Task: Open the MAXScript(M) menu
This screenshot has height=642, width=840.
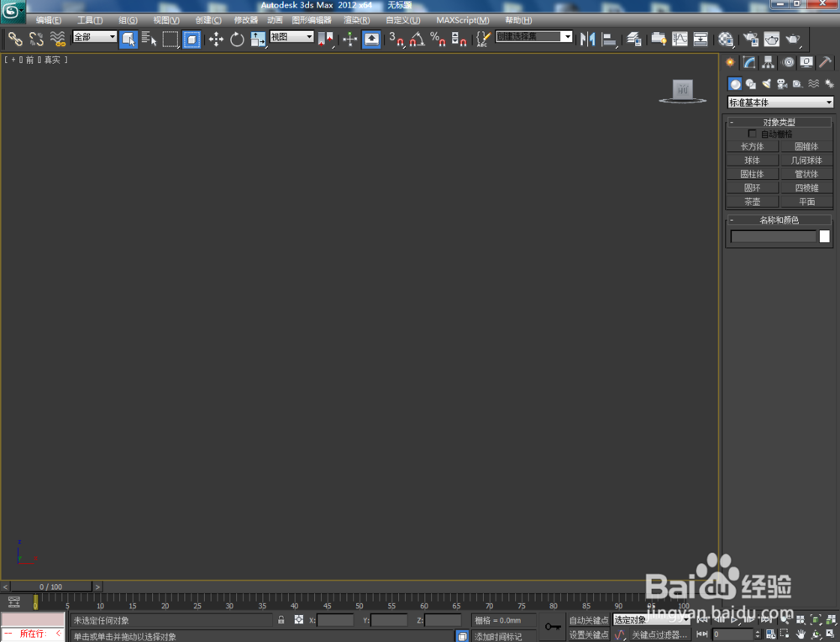Action: click(462, 20)
